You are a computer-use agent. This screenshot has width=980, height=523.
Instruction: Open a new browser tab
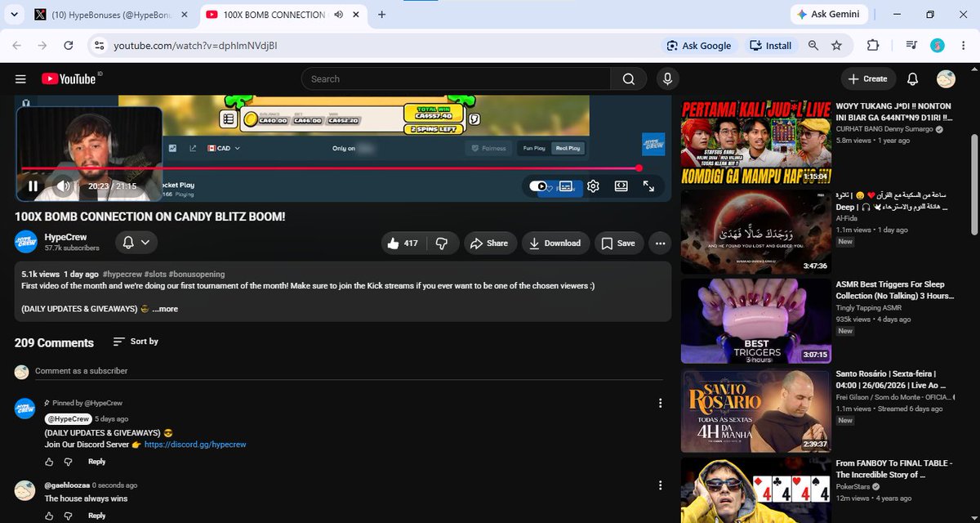pos(381,15)
